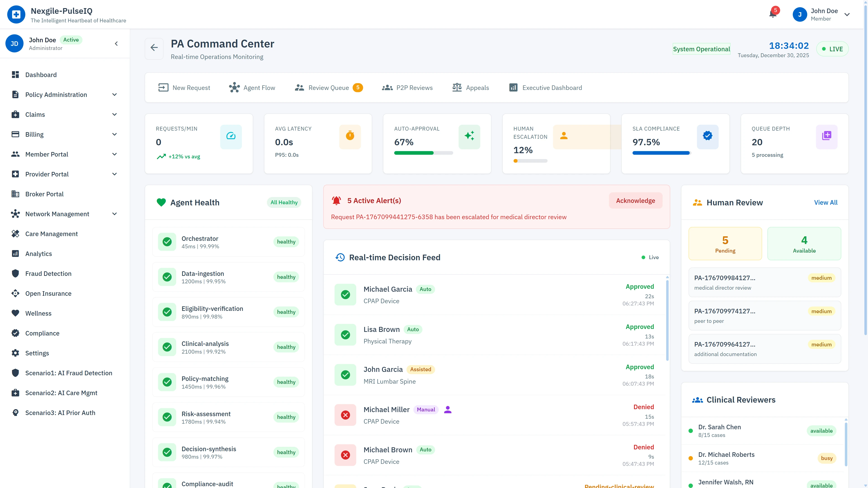Viewport: 868px width, 488px height.
Task: Collapse the sidebar with the chevron arrow
Action: [116, 43]
